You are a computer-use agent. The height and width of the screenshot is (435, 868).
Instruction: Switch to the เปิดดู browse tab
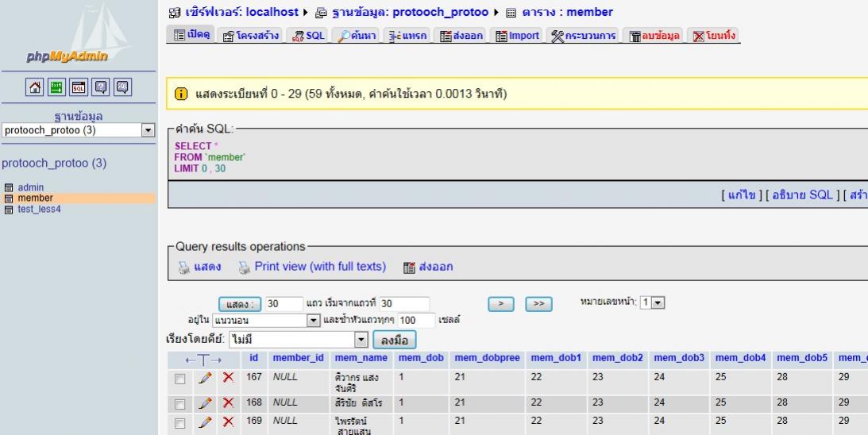point(191,34)
